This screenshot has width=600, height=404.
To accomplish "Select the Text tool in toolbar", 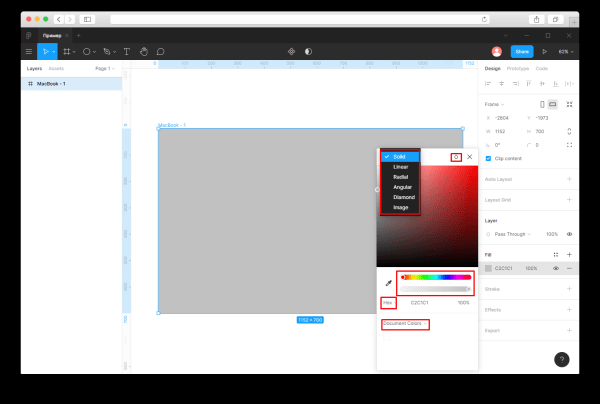I will 126,51.
